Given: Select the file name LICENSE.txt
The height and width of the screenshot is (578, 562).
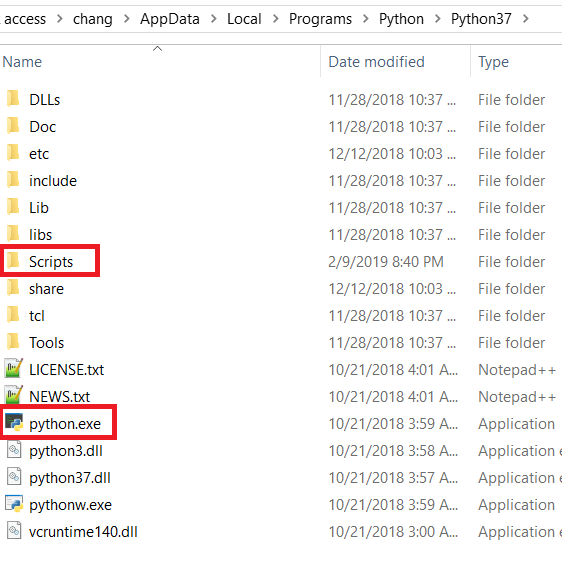Looking at the screenshot, I should pos(67,370).
